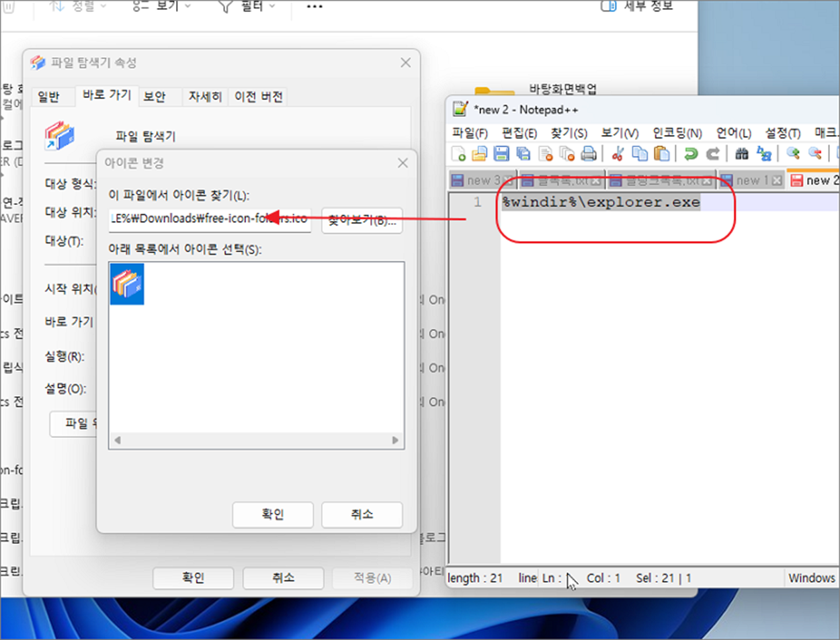Click 'length : 21' in the status bar

coord(475,578)
